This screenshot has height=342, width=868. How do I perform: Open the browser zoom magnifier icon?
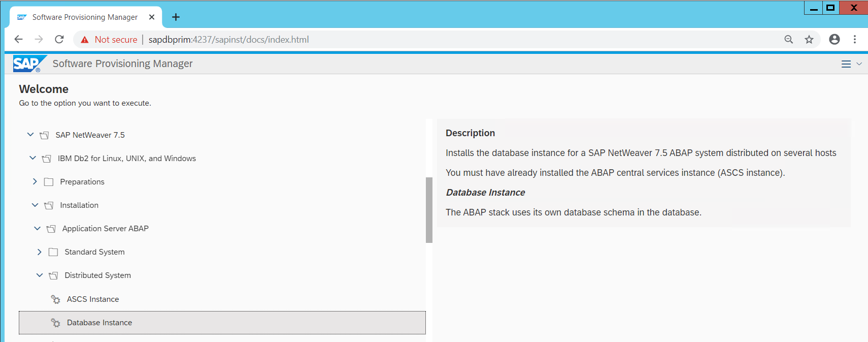(x=788, y=40)
